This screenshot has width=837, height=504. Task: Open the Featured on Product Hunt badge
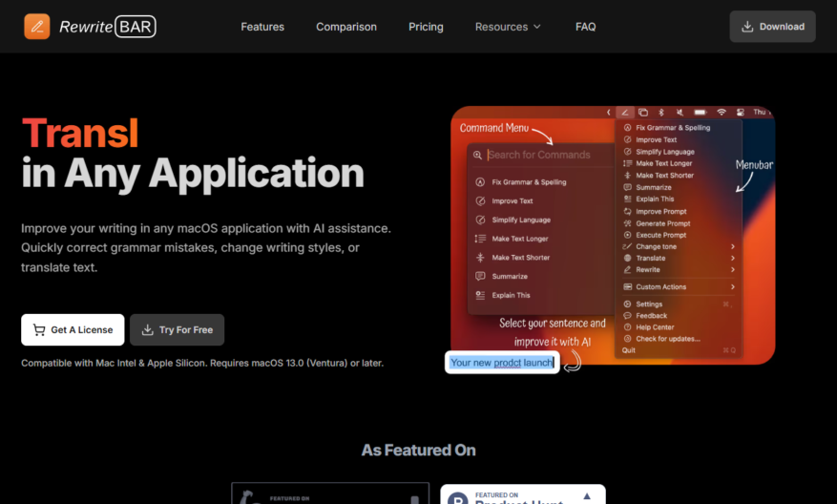tap(523, 494)
